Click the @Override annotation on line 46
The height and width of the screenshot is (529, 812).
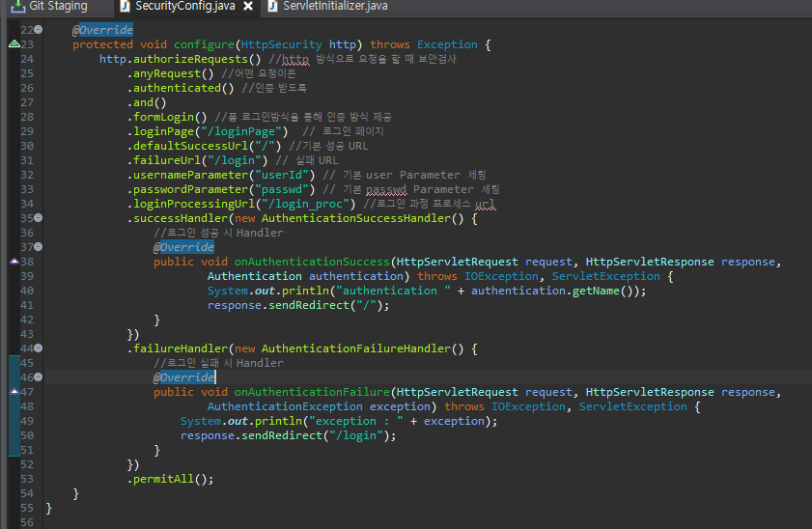(183, 377)
